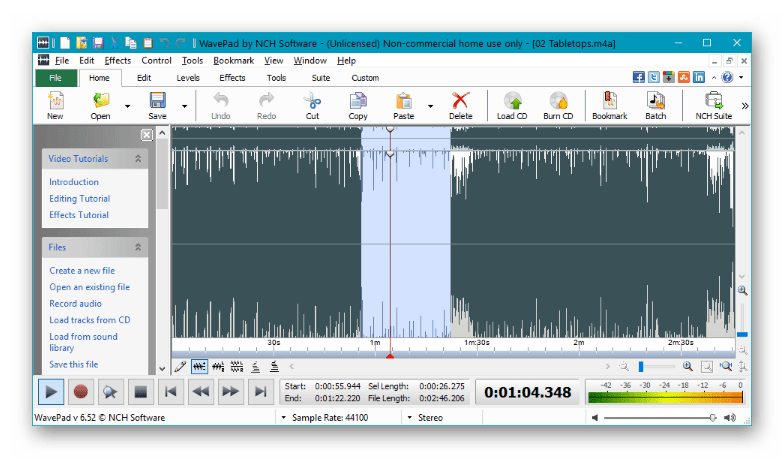
Task: Open a file with the Open icon
Action: pos(100,106)
